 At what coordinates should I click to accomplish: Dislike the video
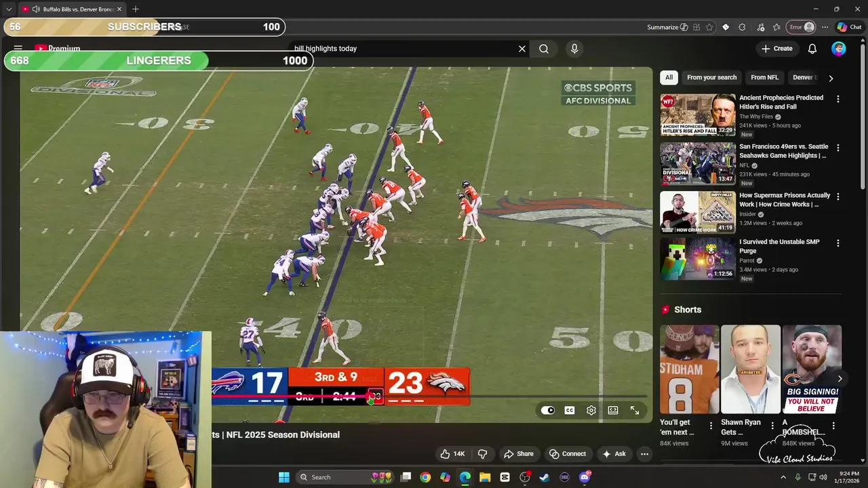483,453
